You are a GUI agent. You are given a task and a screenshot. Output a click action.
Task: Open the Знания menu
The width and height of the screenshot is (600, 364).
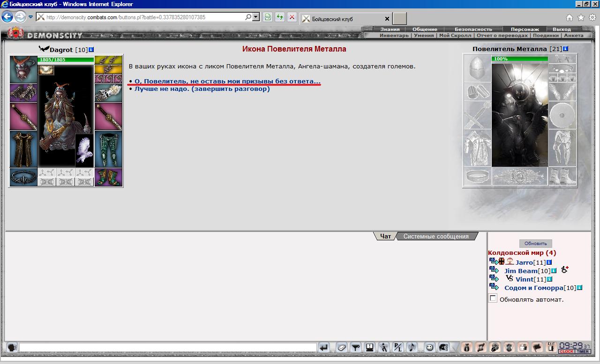(x=390, y=29)
